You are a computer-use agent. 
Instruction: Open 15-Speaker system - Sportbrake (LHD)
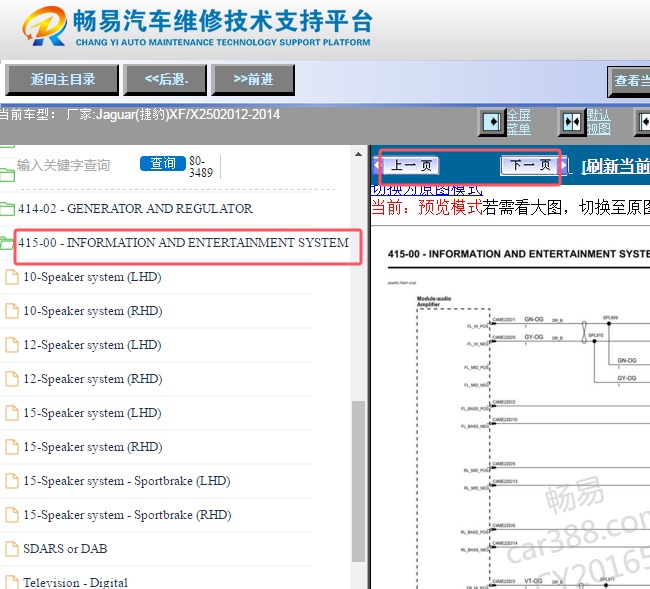pos(127,480)
